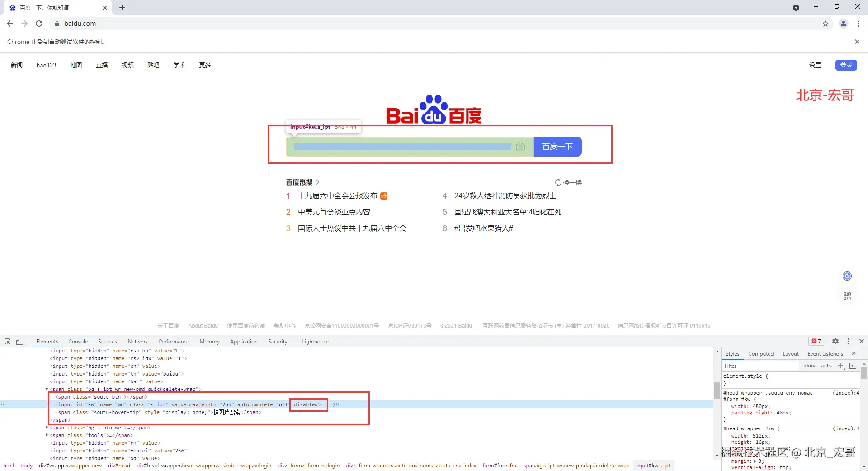This screenshot has width=868, height=471.
Task: Expand the span class tools node
Action: (x=47, y=435)
